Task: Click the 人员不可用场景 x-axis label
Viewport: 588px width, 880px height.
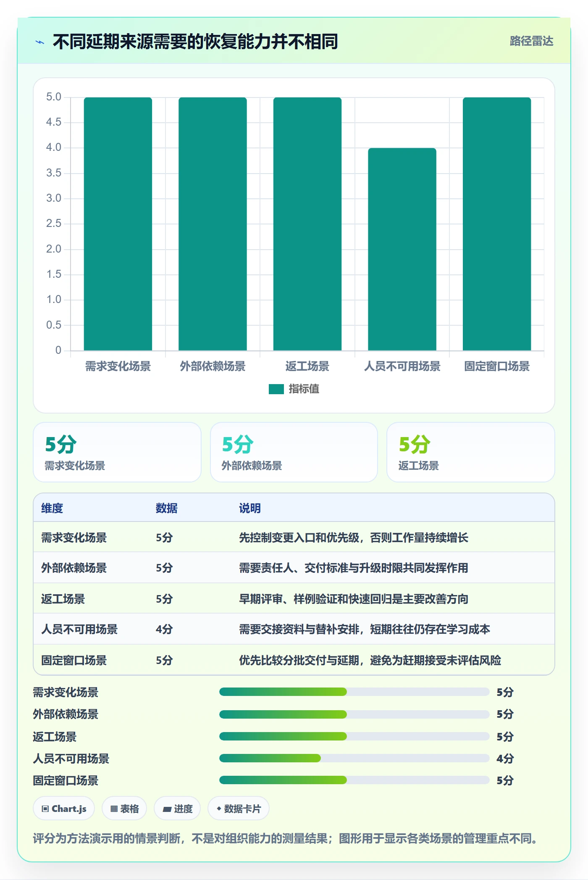Action: (402, 366)
